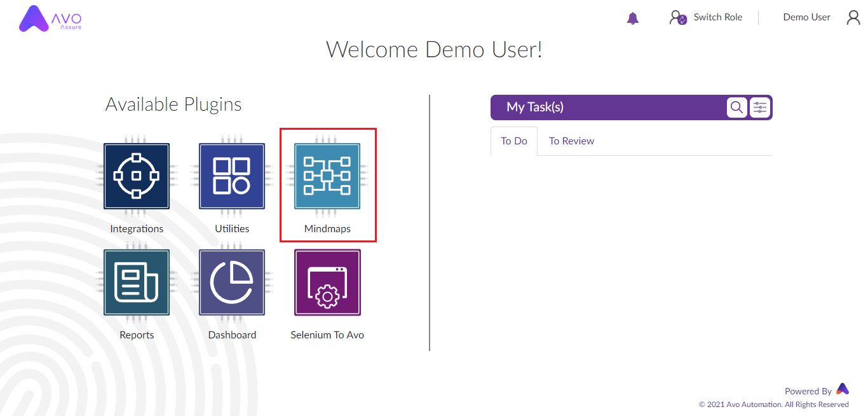Screen dimensions: 868x416
Task: Open the task filter sliders icon
Action: coord(759,107)
